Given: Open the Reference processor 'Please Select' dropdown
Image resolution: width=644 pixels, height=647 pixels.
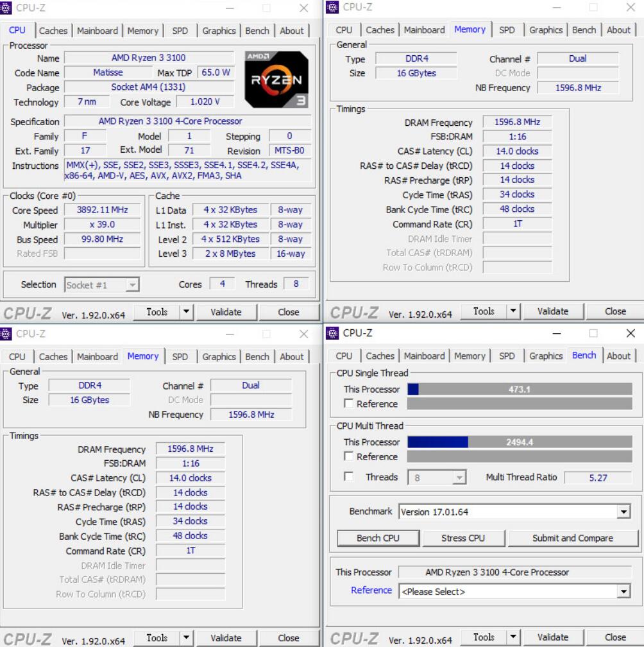Looking at the screenshot, I should click(623, 592).
